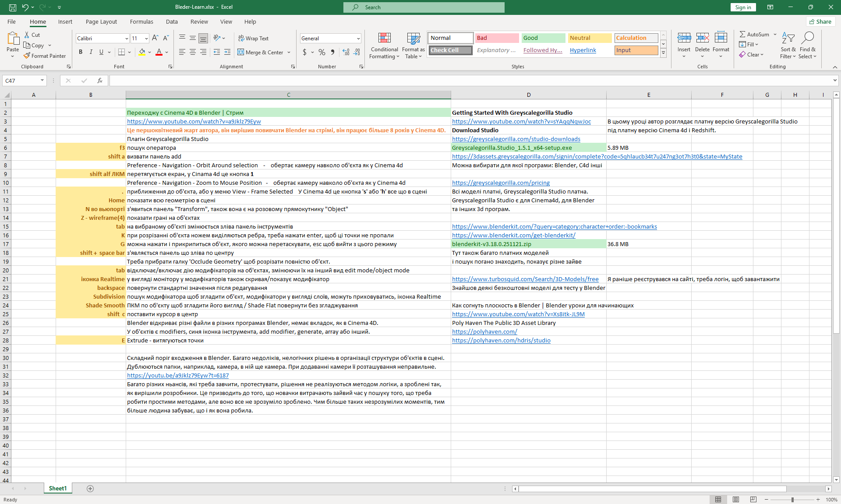Screen dimensions: 841x504
Task: Click the AutoSum sigma icon
Action: point(742,34)
